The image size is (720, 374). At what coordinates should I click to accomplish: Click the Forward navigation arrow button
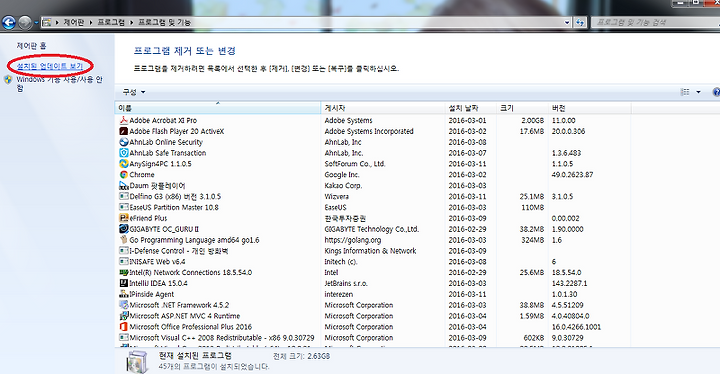25,22
